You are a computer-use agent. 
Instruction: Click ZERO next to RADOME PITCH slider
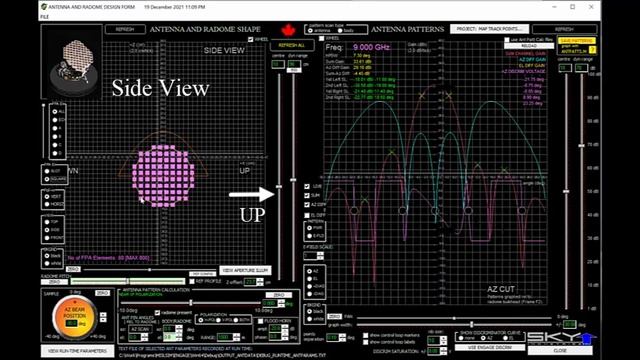click(x=55, y=282)
